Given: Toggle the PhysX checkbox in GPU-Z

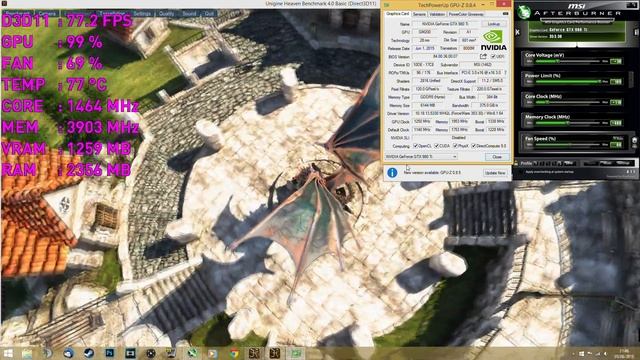Looking at the screenshot, I should click(x=456, y=146).
